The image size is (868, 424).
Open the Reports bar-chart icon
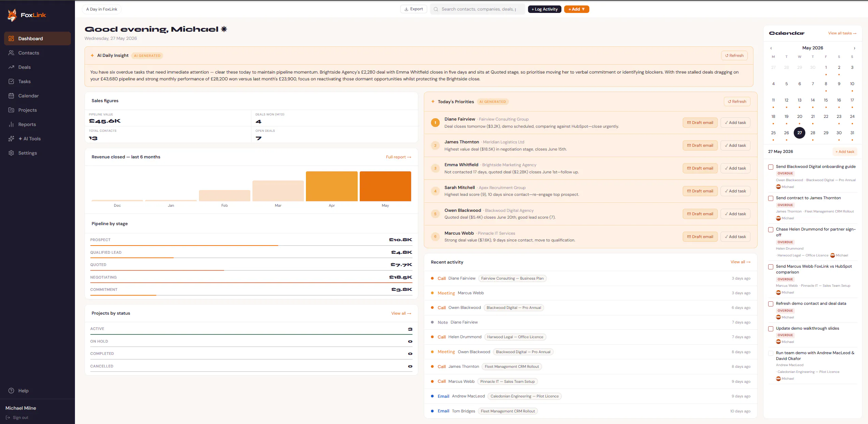point(11,124)
